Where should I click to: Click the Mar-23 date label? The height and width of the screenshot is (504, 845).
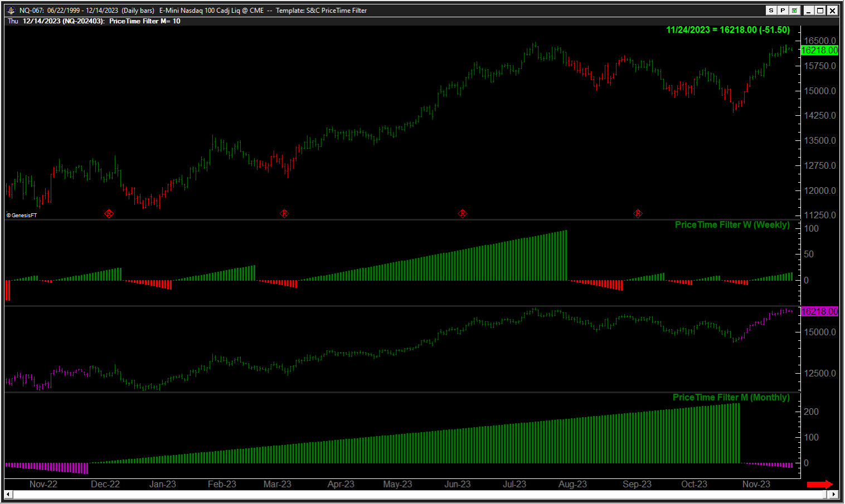pyautogui.click(x=278, y=484)
